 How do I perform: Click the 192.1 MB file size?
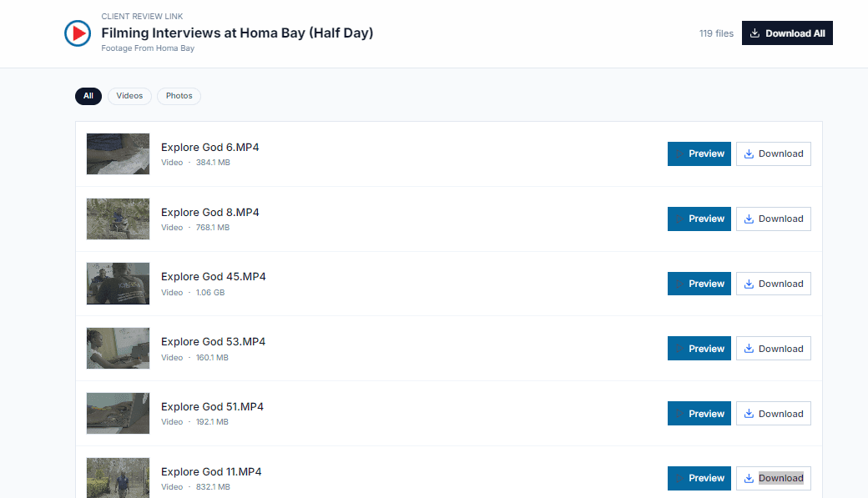click(212, 422)
